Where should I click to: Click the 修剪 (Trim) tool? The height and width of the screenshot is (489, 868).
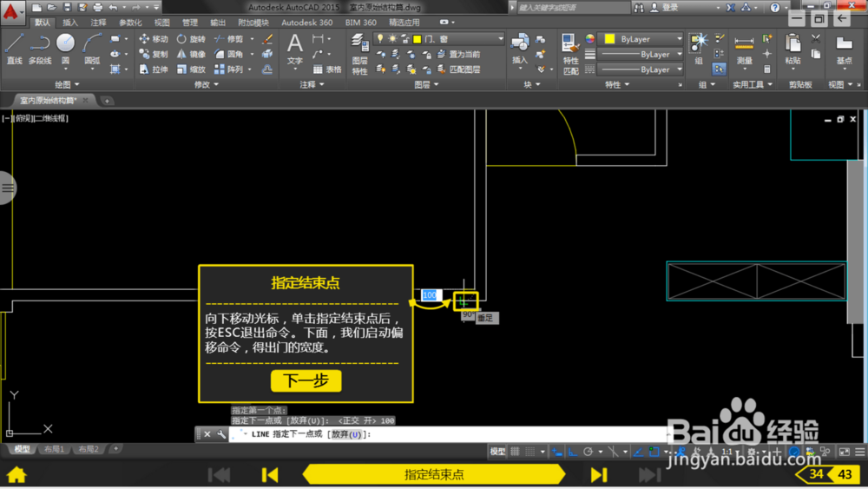pos(229,39)
